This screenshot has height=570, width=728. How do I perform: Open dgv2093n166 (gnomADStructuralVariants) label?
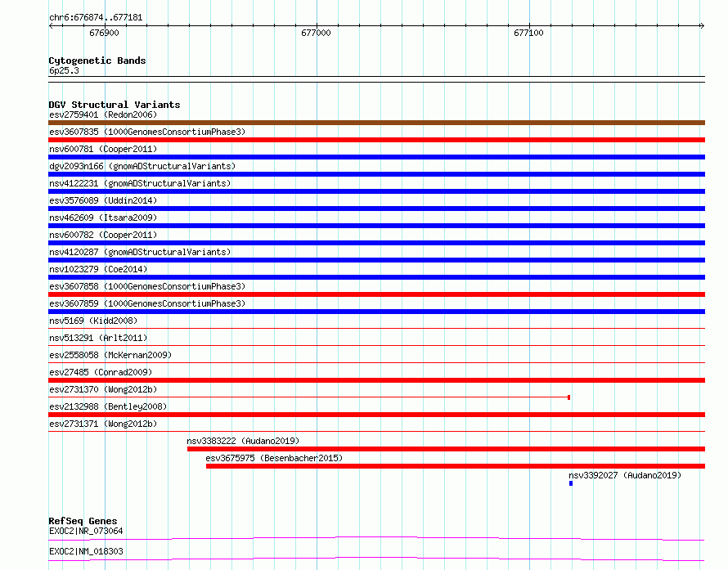click(142, 166)
